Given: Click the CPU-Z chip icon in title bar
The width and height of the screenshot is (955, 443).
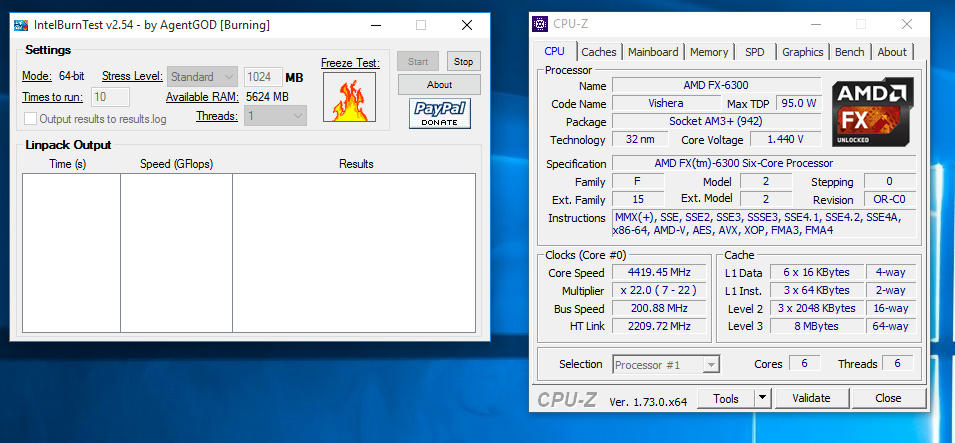Looking at the screenshot, I should tap(540, 24).
